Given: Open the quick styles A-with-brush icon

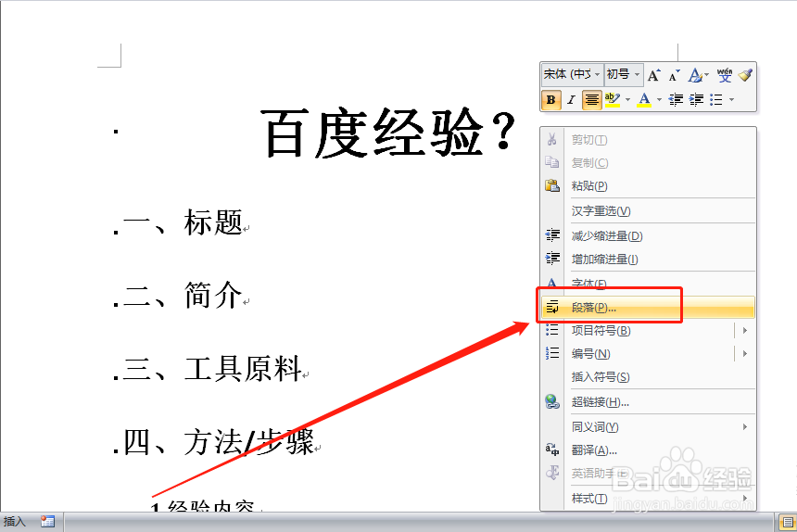Looking at the screenshot, I should coord(695,76).
